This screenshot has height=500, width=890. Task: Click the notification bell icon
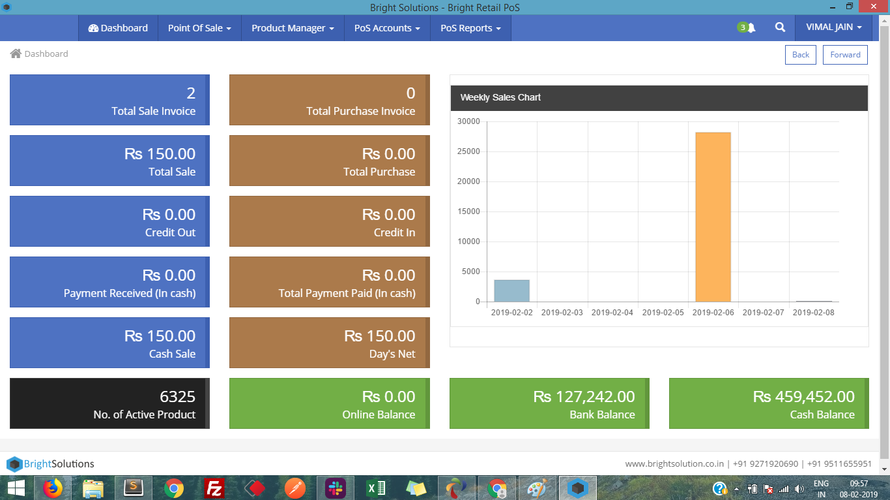click(x=751, y=28)
